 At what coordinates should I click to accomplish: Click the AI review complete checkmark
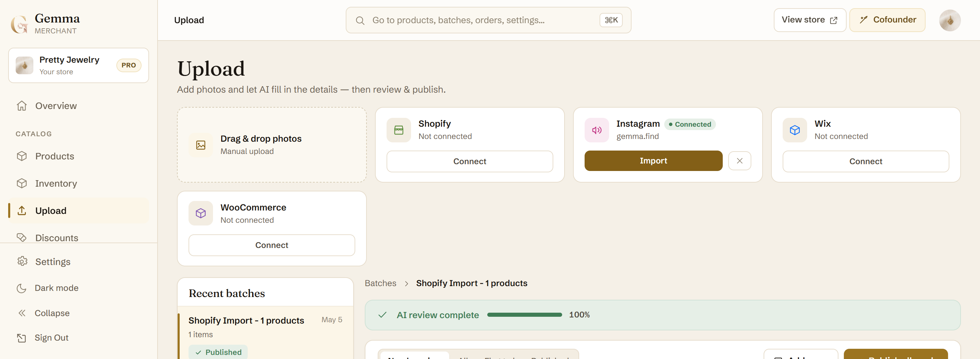382,315
